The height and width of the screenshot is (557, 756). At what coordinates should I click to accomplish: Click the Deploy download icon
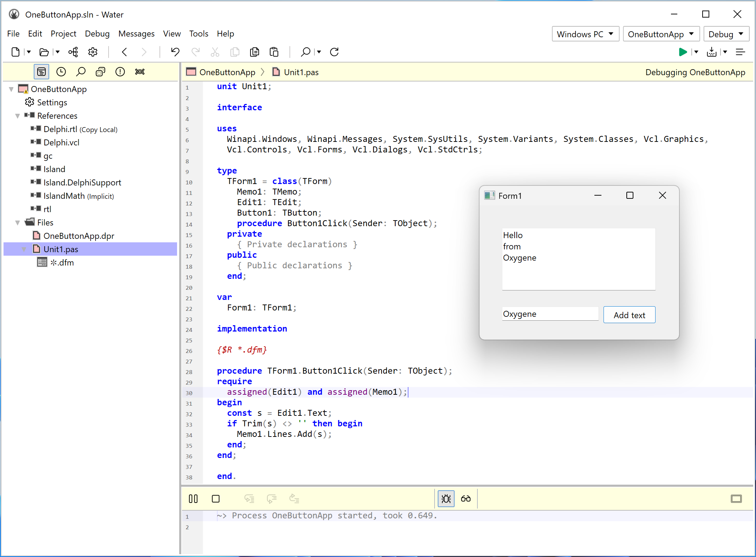[712, 52]
